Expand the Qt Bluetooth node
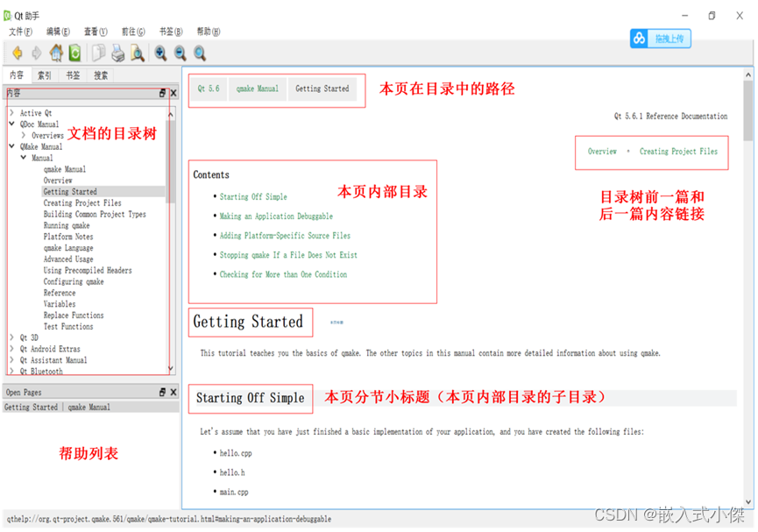 [x=12, y=371]
